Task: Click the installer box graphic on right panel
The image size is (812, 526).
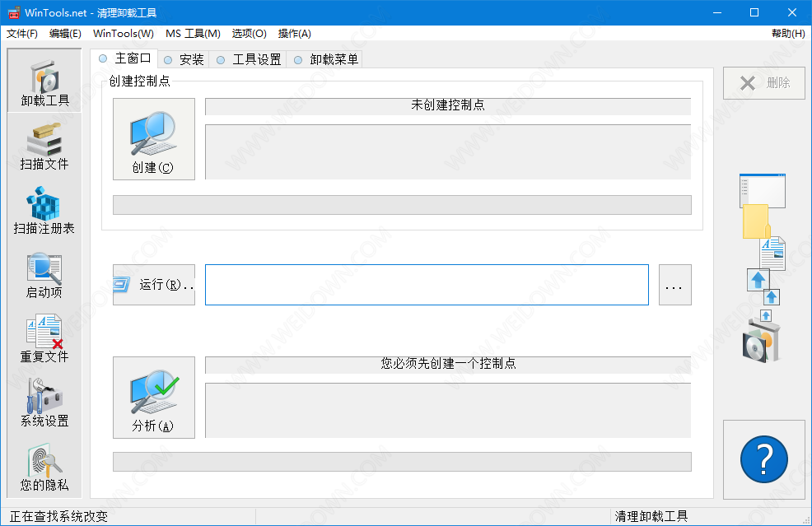Action: point(761,341)
